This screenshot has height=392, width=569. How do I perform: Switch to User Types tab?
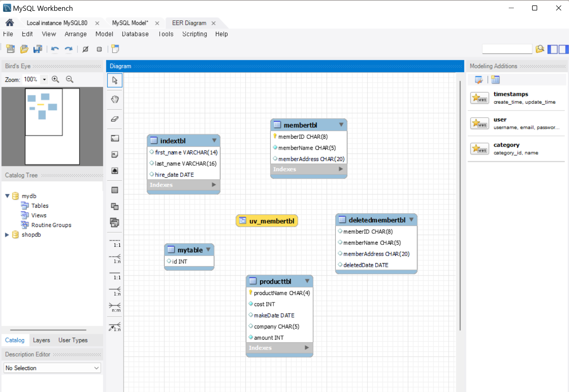click(x=73, y=340)
